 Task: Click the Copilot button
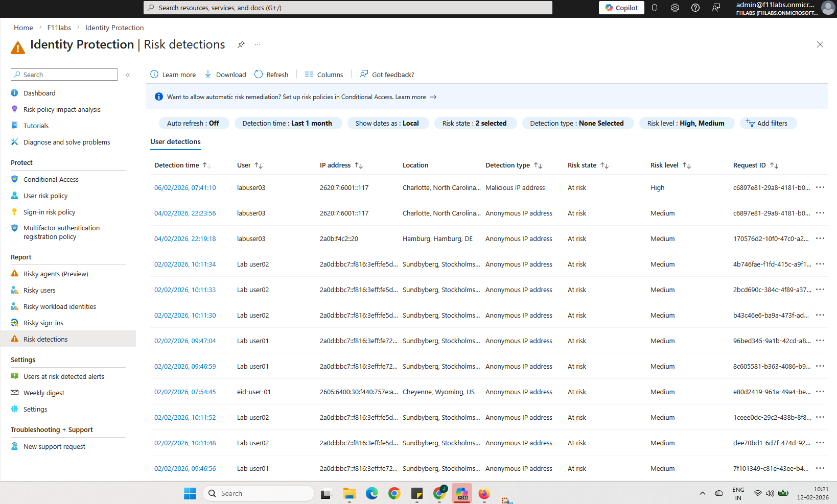tap(621, 8)
